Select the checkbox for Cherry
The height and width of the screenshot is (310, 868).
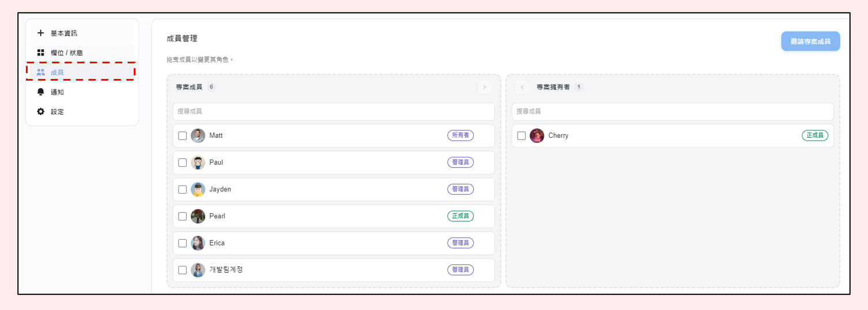(521, 135)
